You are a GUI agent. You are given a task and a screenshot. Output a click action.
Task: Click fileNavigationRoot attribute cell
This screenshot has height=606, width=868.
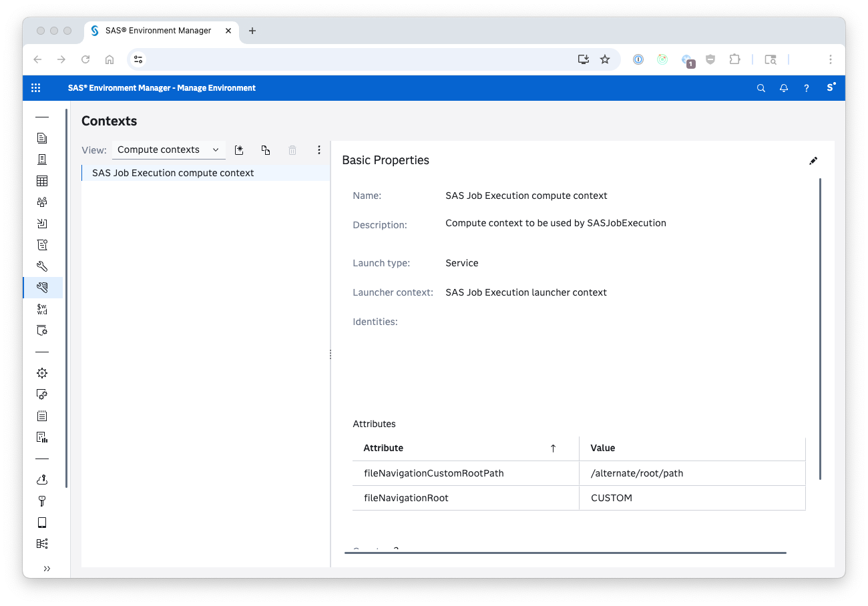(465, 498)
